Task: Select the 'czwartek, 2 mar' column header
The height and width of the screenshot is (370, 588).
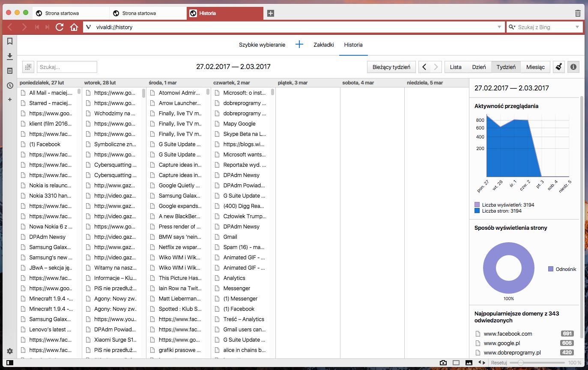Action: (243, 82)
